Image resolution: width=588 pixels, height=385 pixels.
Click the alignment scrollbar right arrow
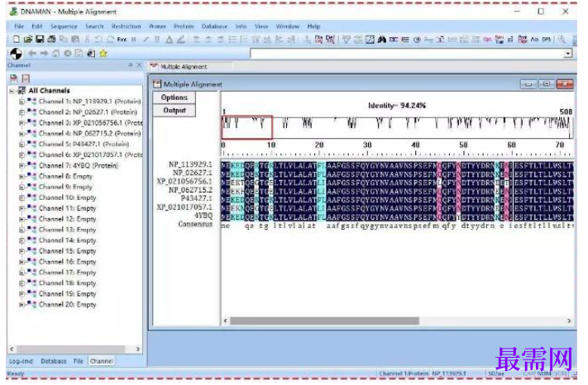tap(569, 321)
